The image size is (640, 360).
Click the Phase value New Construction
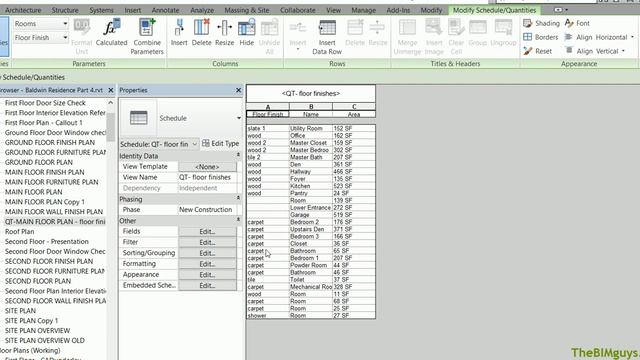tap(207, 209)
